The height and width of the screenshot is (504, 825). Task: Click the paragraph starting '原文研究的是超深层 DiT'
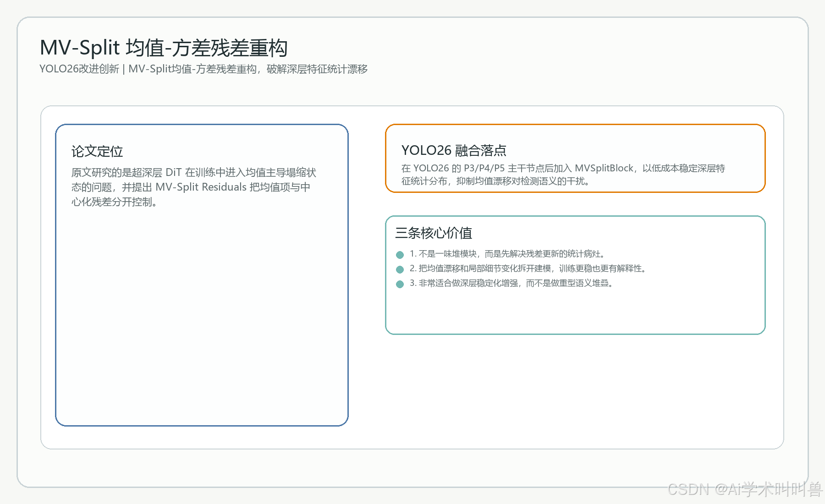coord(194,187)
